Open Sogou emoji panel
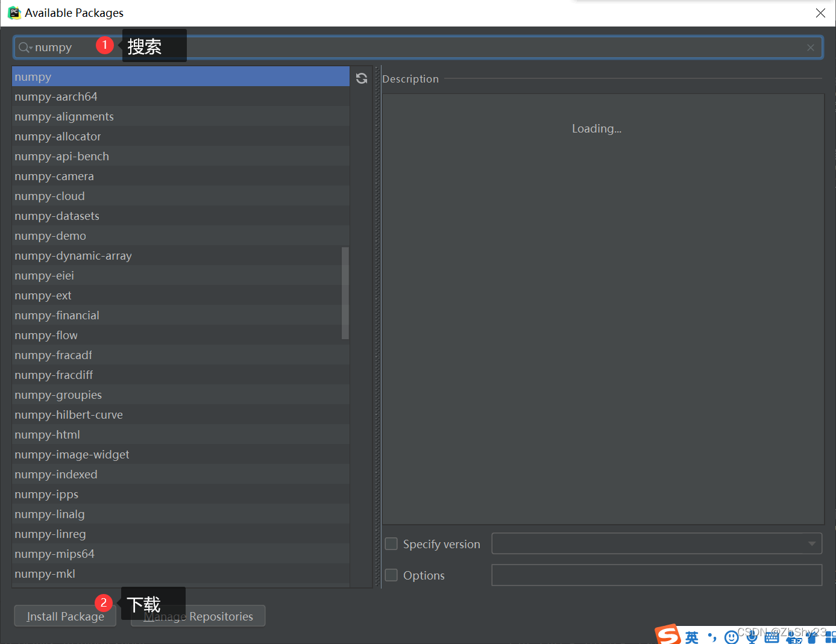This screenshot has width=836, height=644. pyautogui.click(x=731, y=637)
